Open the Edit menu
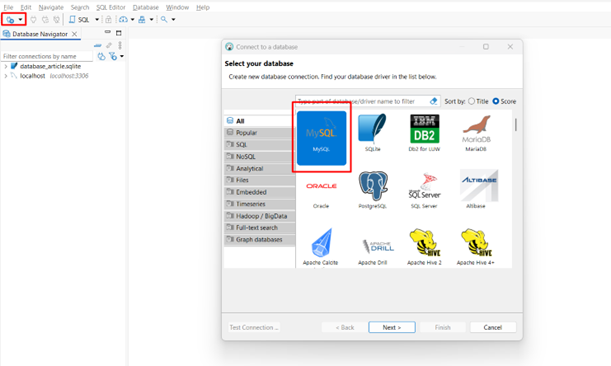The width and height of the screenshot is (611, 366). pyautogui.click(x=26, y=7)
